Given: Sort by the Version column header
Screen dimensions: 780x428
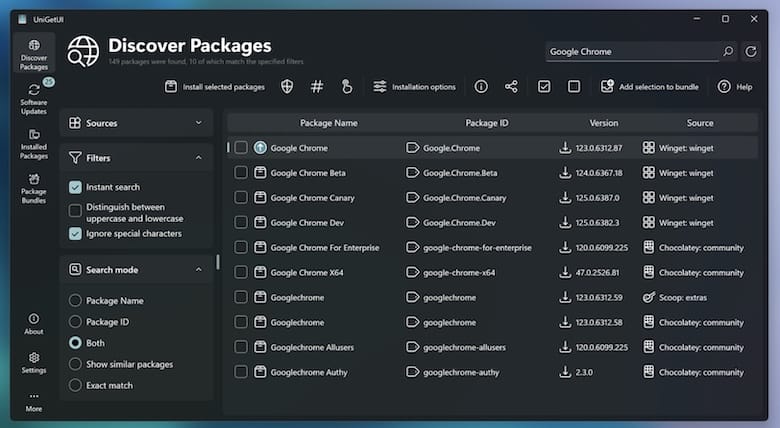Looking at the screenshot, I should click(604, 123).
